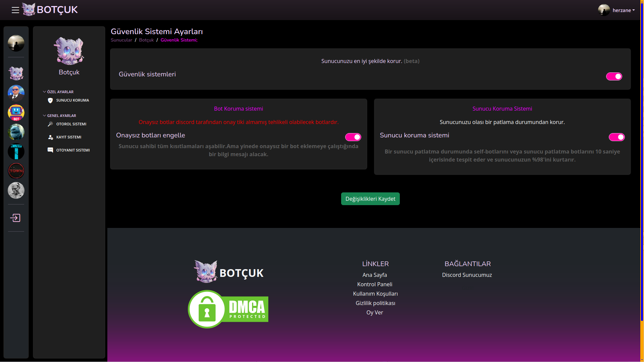Click Değişiklikleri Kaydet button
Viewport: 644px width, 362px height.
[370, 199]
